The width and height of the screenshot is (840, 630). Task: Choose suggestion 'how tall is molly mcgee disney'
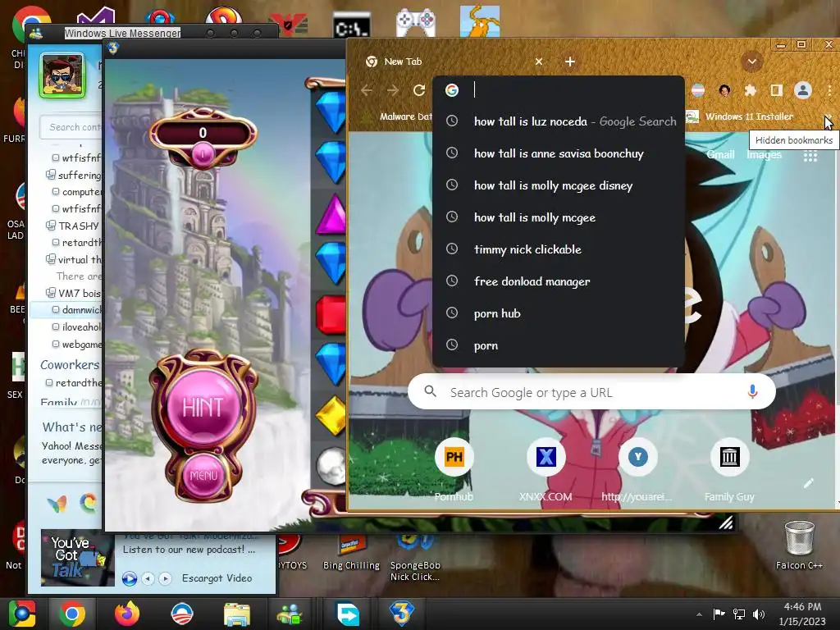pos(558,186)
